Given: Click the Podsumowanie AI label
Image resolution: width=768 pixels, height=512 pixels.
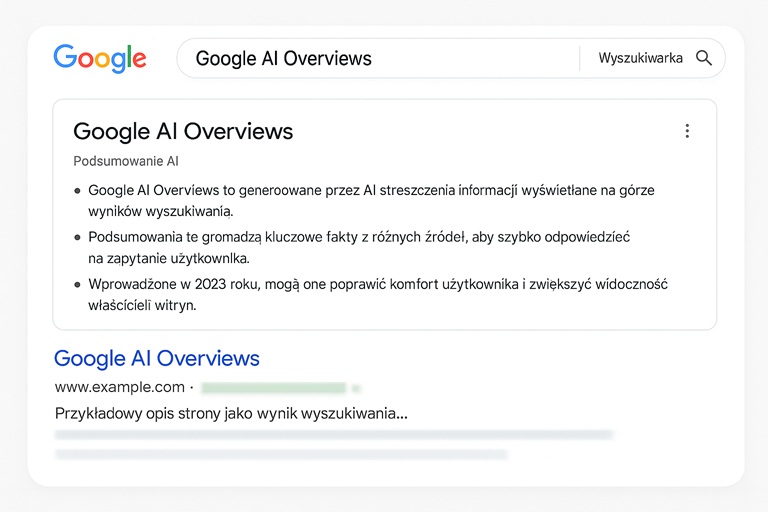Looking at the screenshot, I should pyautogui.click(x=126, y=161).
